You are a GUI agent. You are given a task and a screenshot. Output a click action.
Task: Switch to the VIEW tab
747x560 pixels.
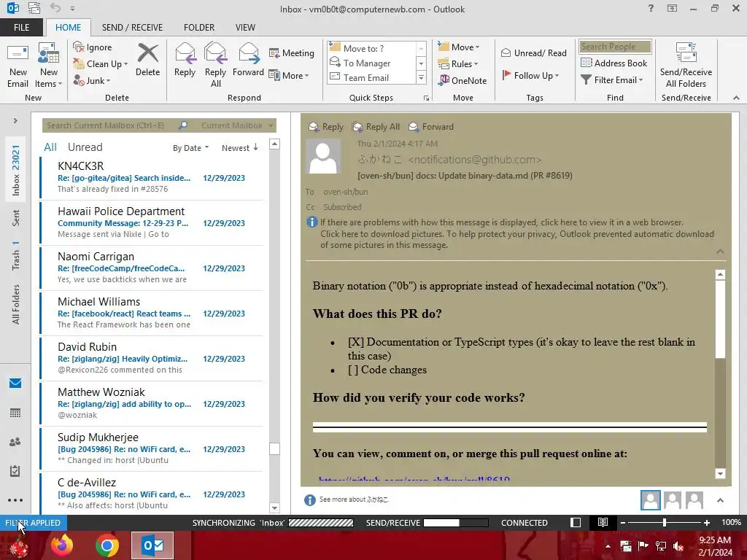[x=245, y=28]
